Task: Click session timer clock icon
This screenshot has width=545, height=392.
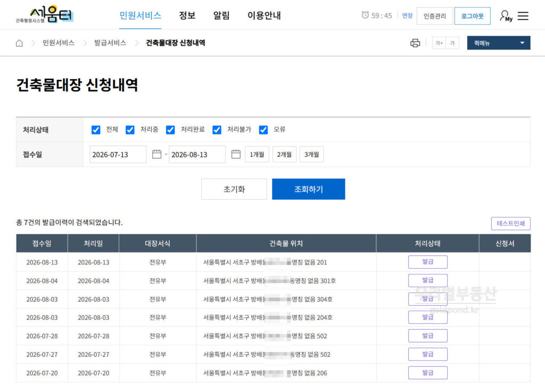Action: tap(365, 15)
